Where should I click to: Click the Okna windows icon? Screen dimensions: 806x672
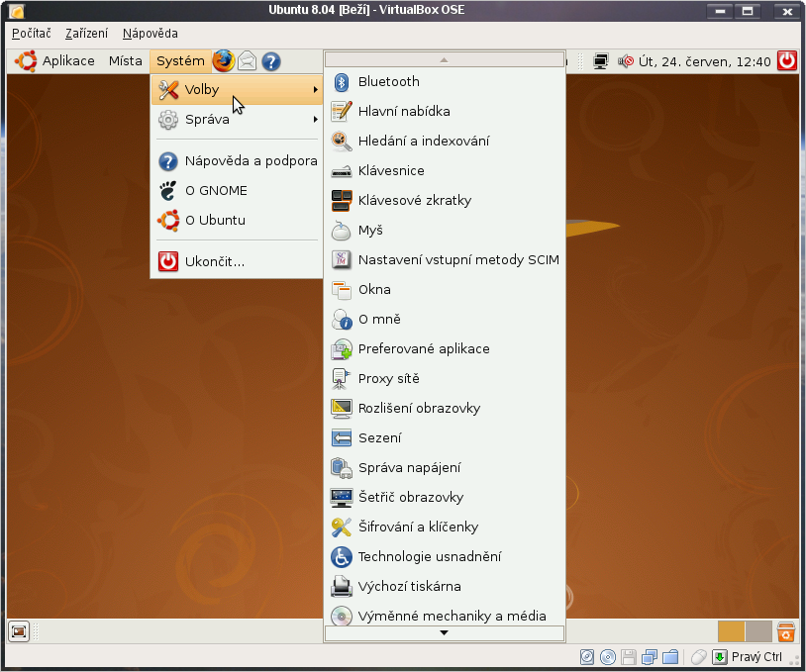pos(342,290)
